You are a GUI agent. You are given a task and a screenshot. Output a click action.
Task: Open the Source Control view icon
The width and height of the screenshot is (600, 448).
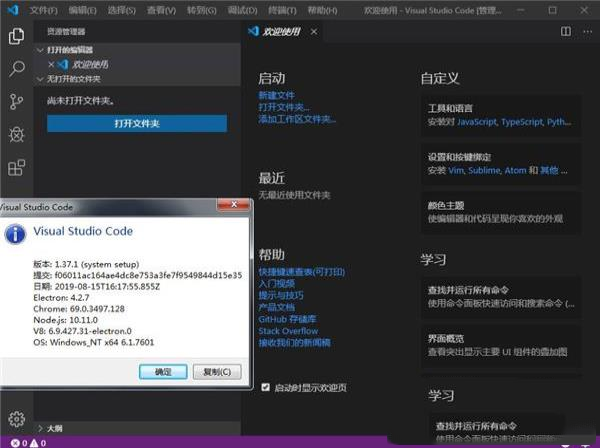click(16, 102)
